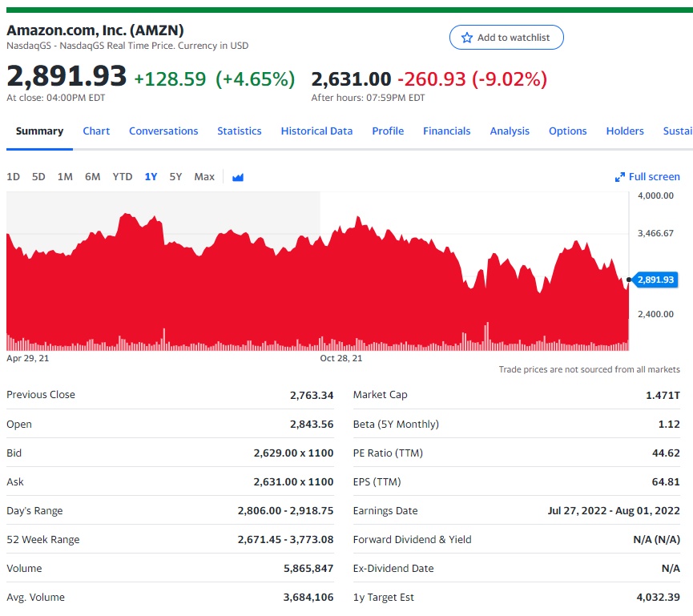
Task: Choose the YTD chart range
Action: [123, 177]
